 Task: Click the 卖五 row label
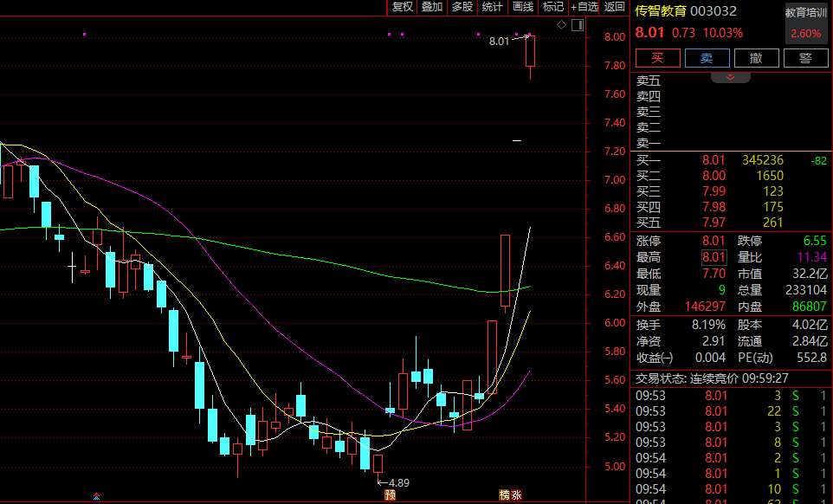pyautogui.click(x=649, y=81)
